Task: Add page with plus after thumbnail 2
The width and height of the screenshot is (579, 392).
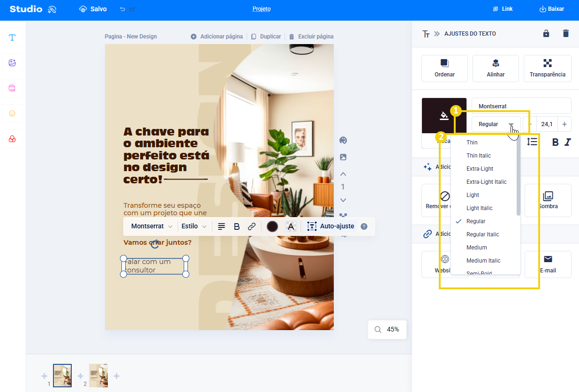Action: [117, 376]
